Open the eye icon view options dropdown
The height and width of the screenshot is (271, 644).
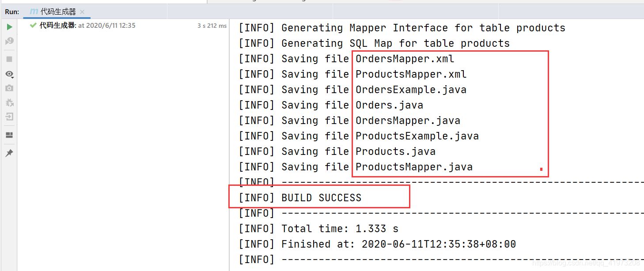tap(9, 74)
